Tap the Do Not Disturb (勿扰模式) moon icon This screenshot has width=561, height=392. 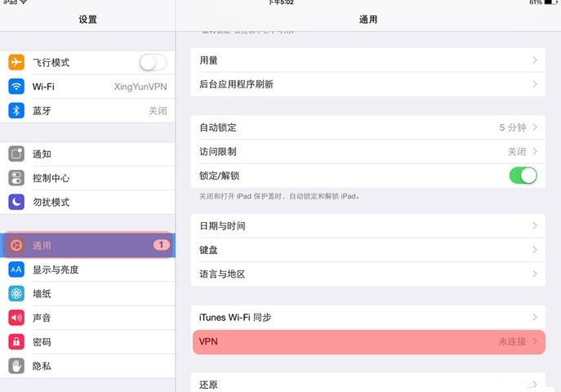16,202
